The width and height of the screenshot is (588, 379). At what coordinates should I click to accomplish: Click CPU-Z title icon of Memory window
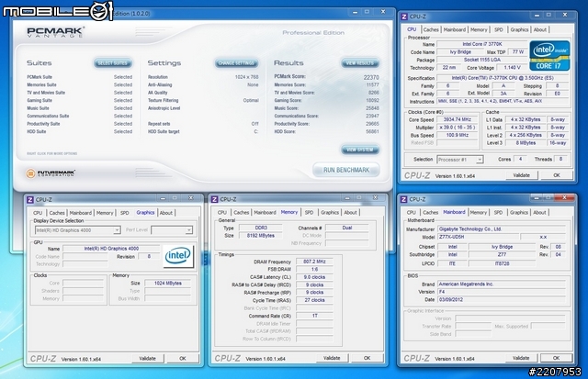[214, 199]
